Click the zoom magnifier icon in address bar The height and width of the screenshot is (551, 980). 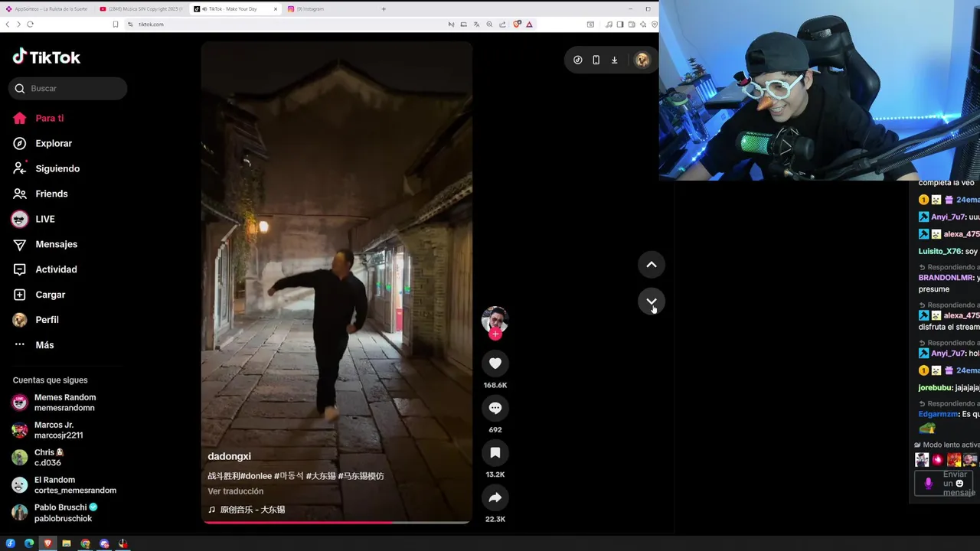pyautogui.click(x=489, y=24)
